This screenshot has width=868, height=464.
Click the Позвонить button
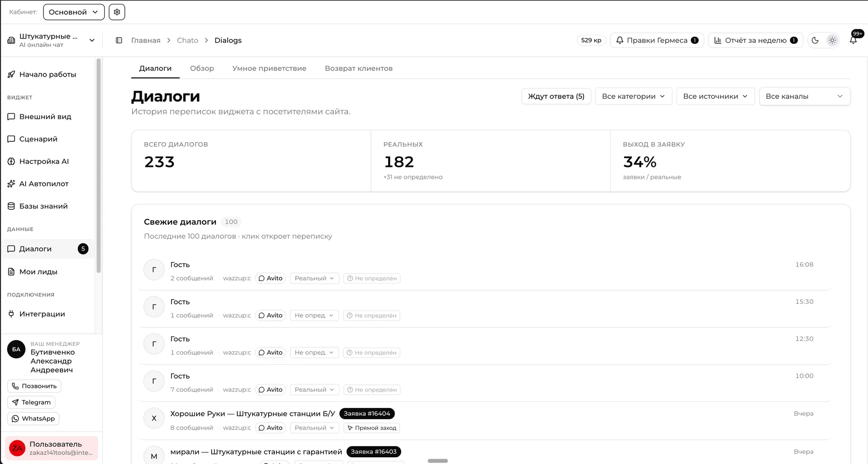click(x=34, y=386)
